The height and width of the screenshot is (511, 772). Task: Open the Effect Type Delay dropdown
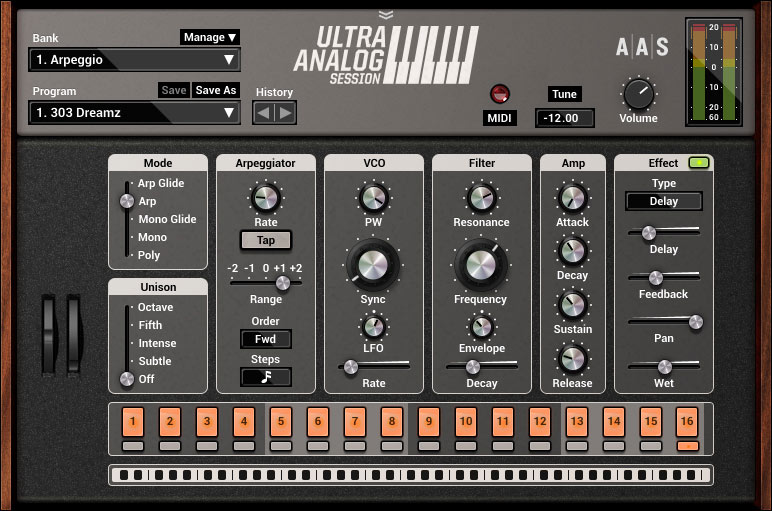[664, 201]
